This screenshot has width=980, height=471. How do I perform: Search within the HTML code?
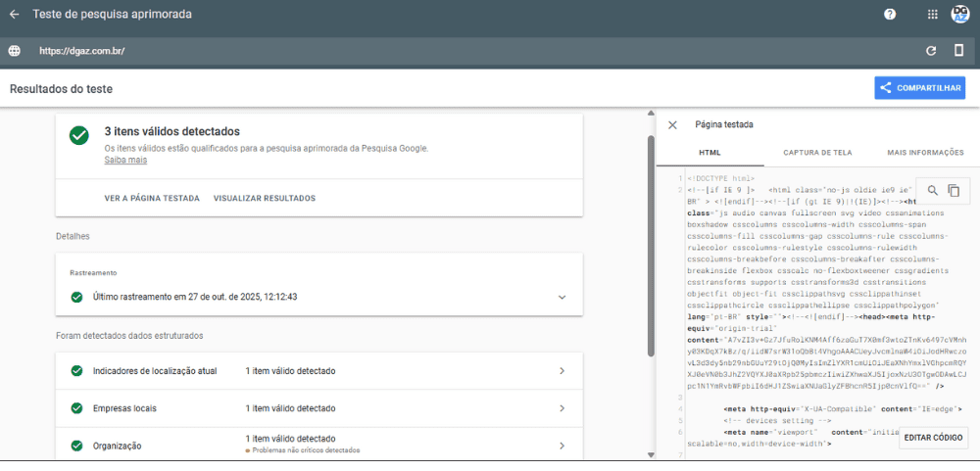pos(932,190)
